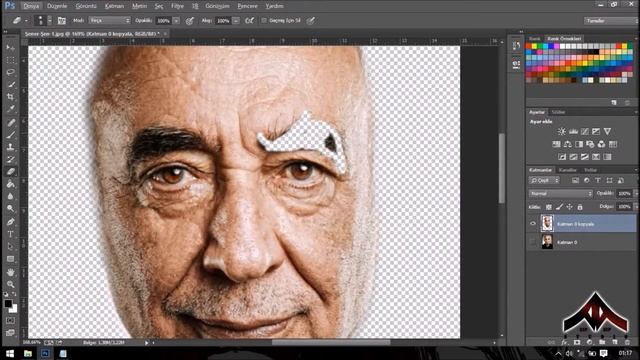Switch to the Stiller tab
Image resolution: width=640 pixels, height=360 pixels.
point(558,112)
